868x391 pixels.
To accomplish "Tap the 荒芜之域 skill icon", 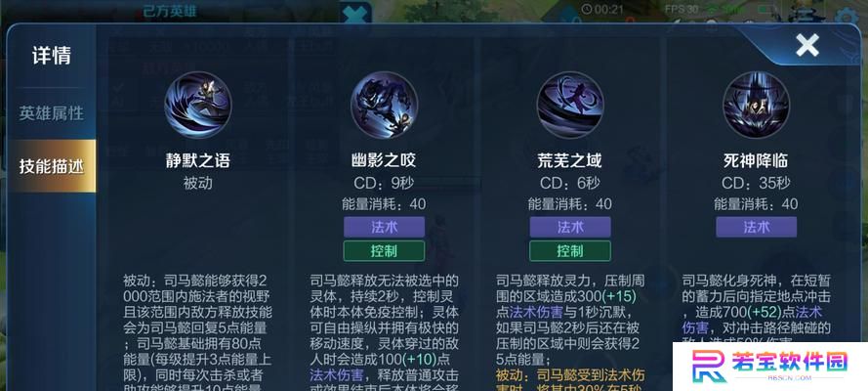I will click(569, 105).
